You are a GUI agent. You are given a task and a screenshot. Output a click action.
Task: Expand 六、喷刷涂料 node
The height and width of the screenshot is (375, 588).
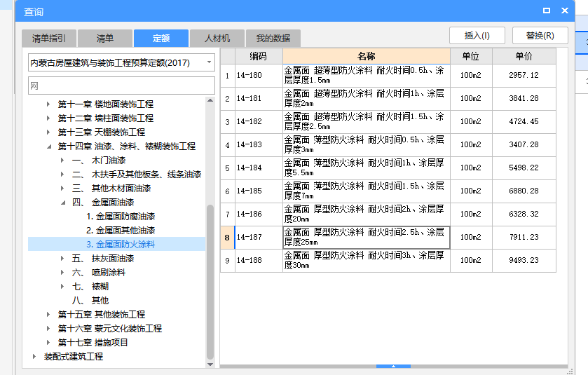62,273
